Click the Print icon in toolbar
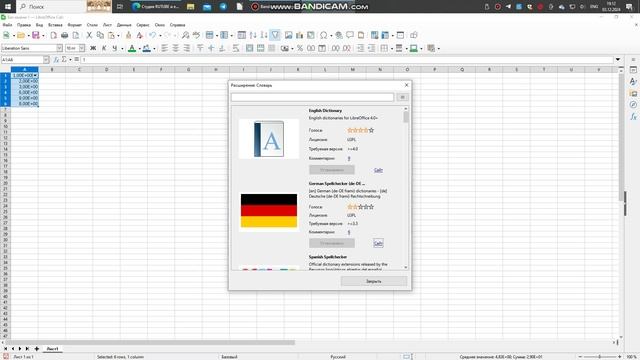640x360 pixels. point(64,35)
